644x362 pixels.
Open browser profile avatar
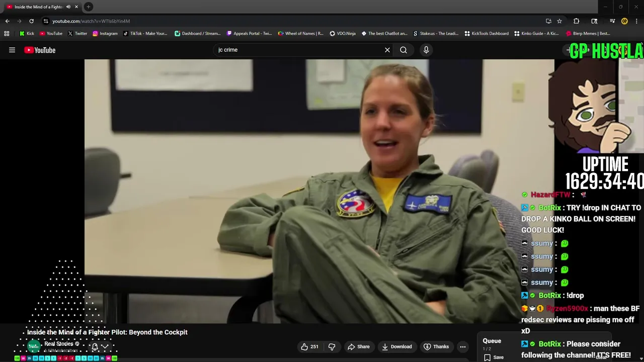coord(624,21)
